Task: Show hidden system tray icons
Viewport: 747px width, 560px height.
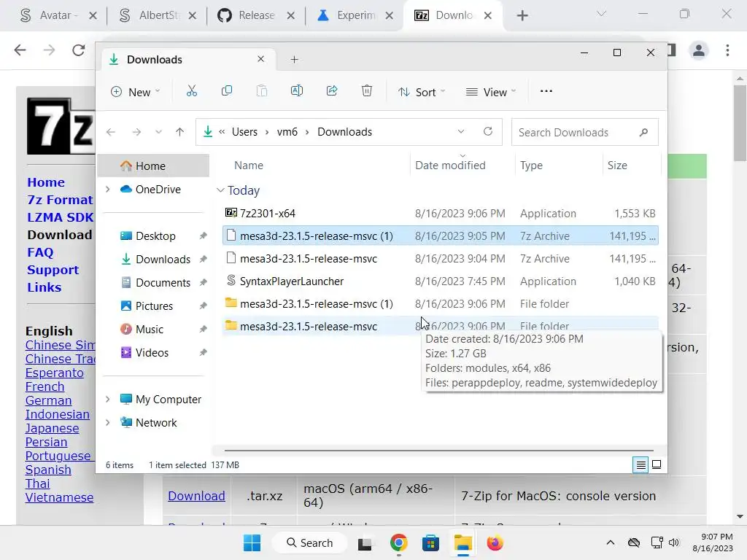Action: pos(611,542)
